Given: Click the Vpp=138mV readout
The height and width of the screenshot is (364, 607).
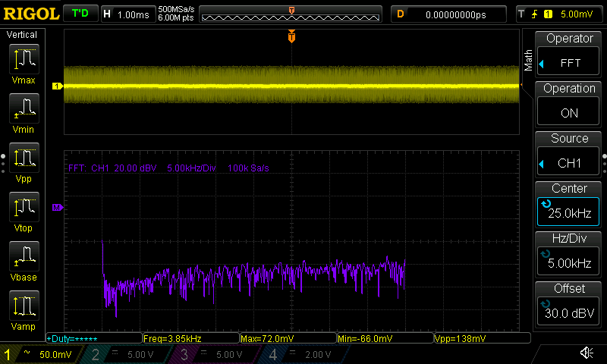Looking at the screenshot, I should pyautogui.click(x=483, y=338).
